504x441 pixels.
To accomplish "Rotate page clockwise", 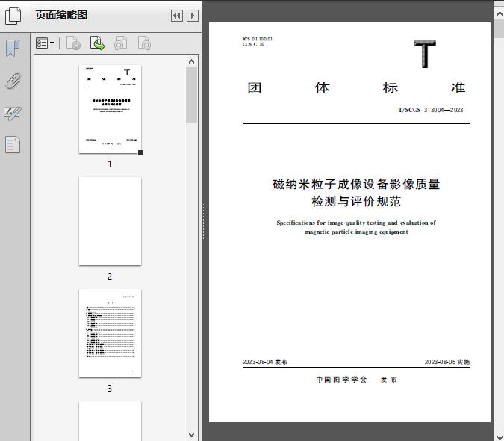I will 144,44.
